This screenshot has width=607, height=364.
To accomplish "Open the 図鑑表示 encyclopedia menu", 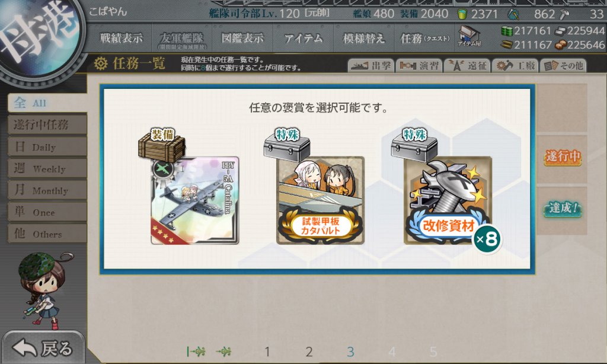I will 242,38.
